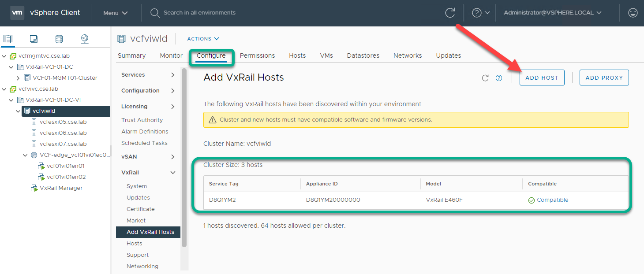Open the Storage inventory view icon
644x274 pixels.
[x=59, y=39]
